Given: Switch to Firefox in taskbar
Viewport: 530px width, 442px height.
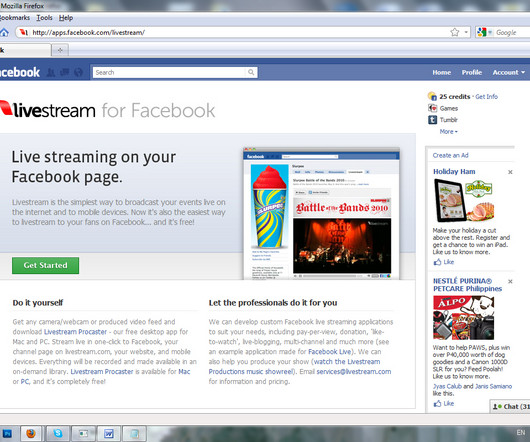Looking at the screenshot, I should tap(31, 434).
